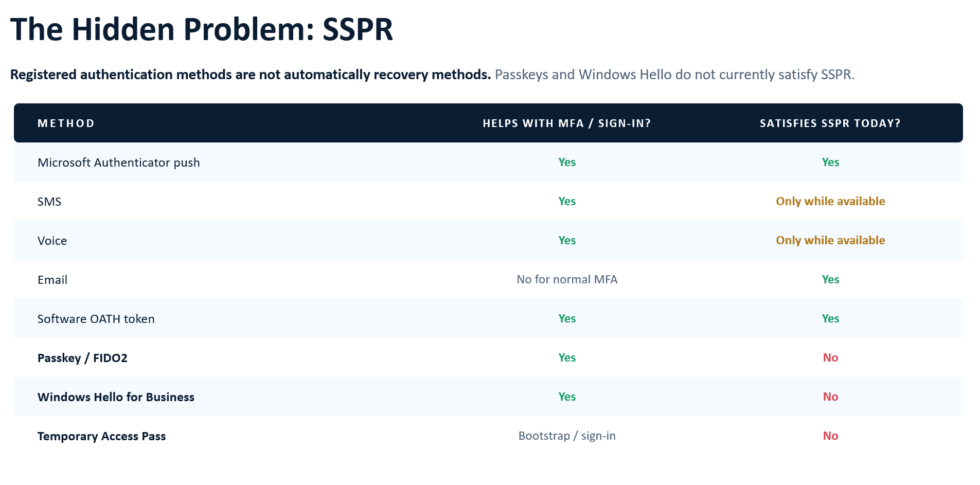
Task: Click the red "No" for Temporary Access Pass
Action: coord(830,436)
